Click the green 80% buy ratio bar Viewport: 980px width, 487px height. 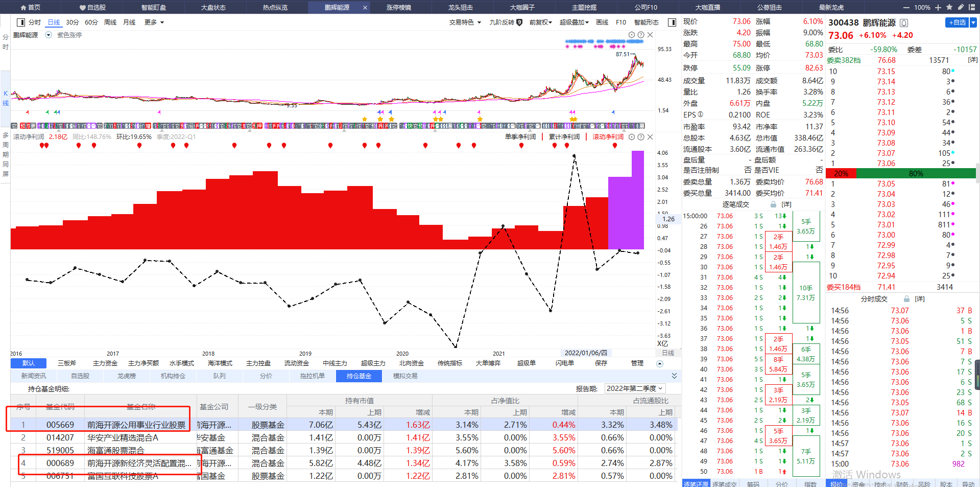(916, 173)
